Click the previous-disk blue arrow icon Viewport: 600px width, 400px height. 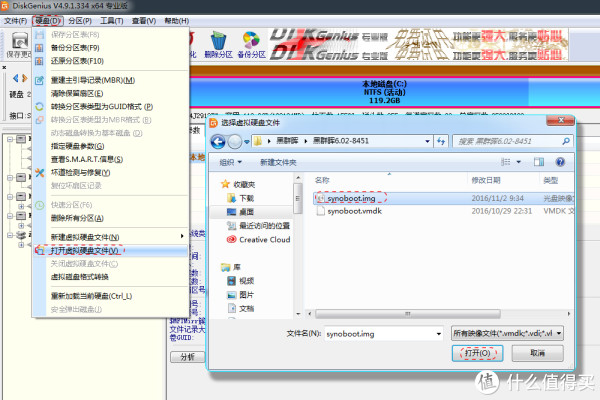point(15,78)
